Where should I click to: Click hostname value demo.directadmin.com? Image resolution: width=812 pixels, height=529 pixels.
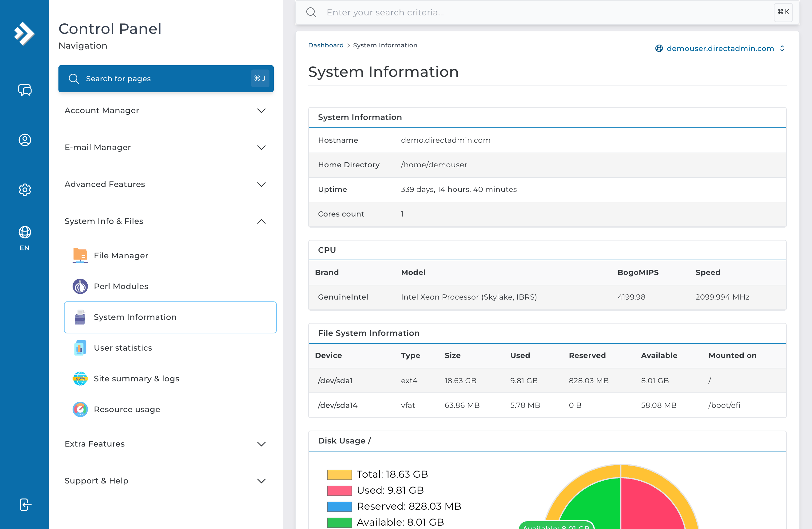pos(445,140)
